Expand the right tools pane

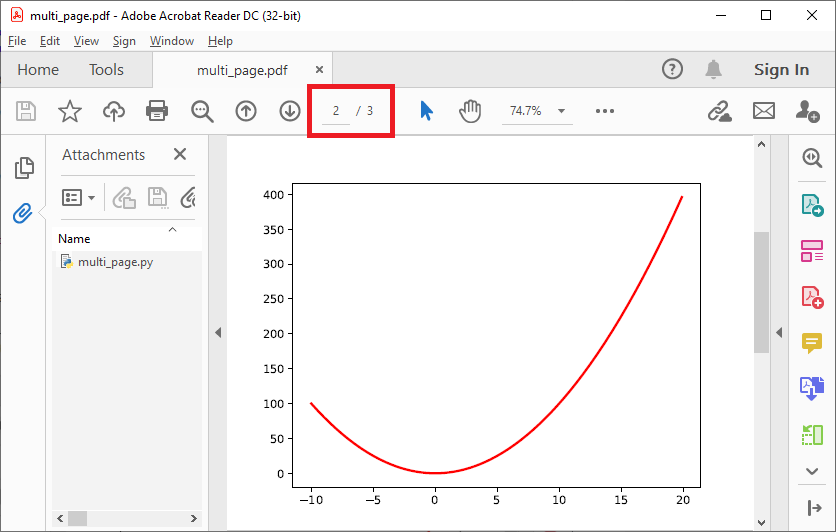pos(814,508)
